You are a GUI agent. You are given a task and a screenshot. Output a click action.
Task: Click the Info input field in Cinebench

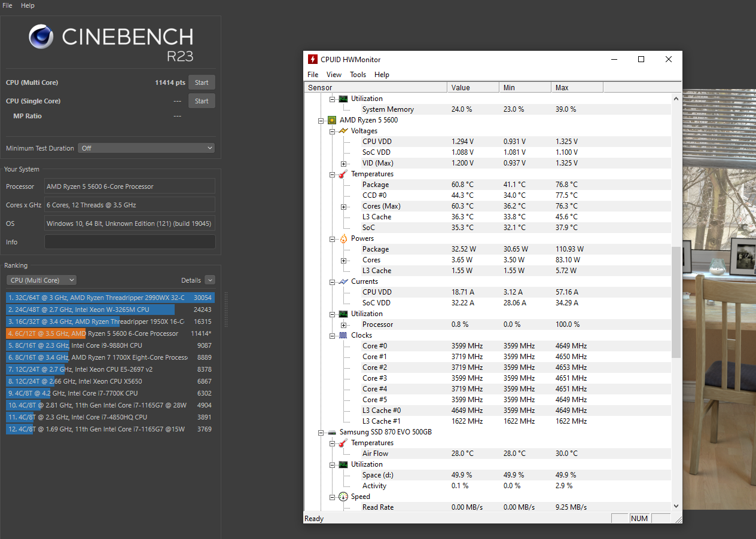pos(130,242)
